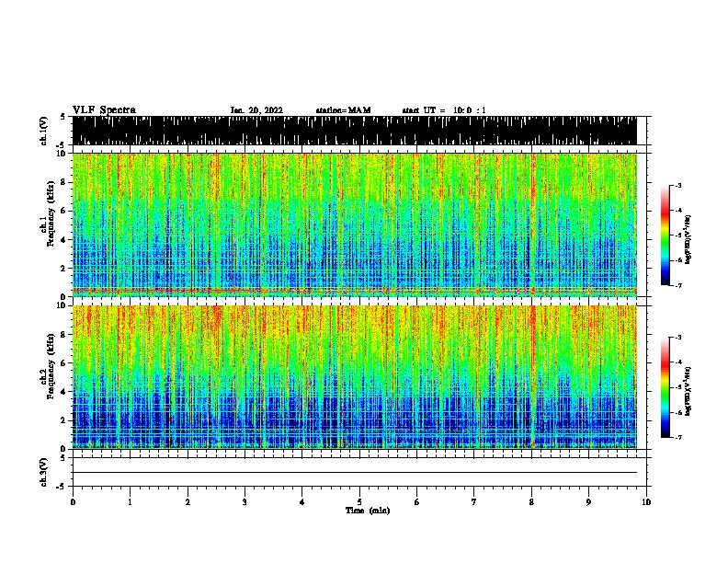Click the ch.1(V) waveform axis label

44,131
